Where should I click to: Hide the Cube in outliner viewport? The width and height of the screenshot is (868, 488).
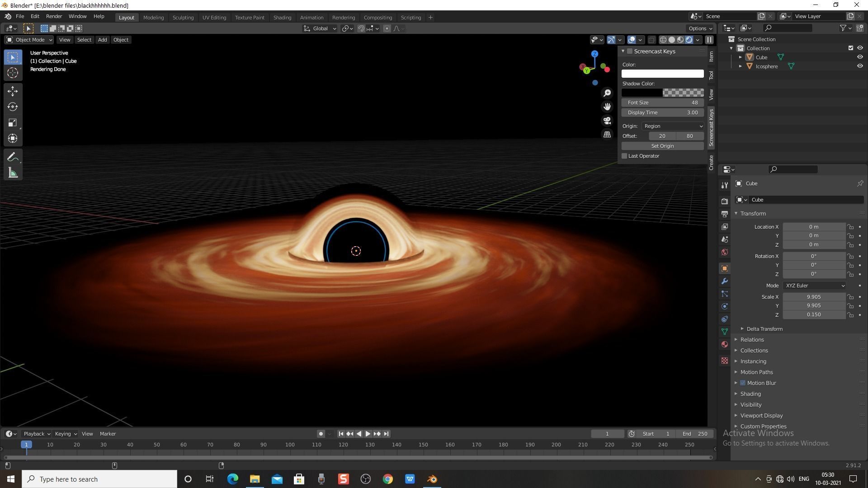click(x=860, y=57)
